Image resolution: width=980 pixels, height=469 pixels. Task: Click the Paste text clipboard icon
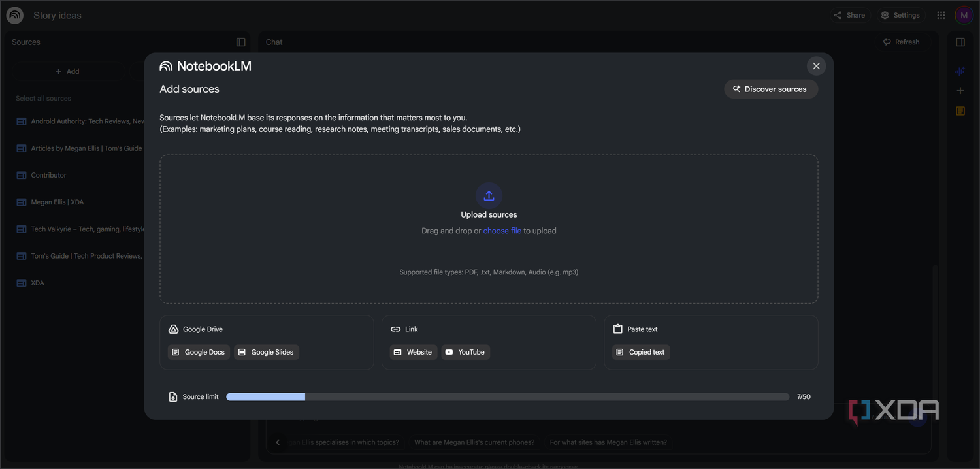tap(617, 329)
